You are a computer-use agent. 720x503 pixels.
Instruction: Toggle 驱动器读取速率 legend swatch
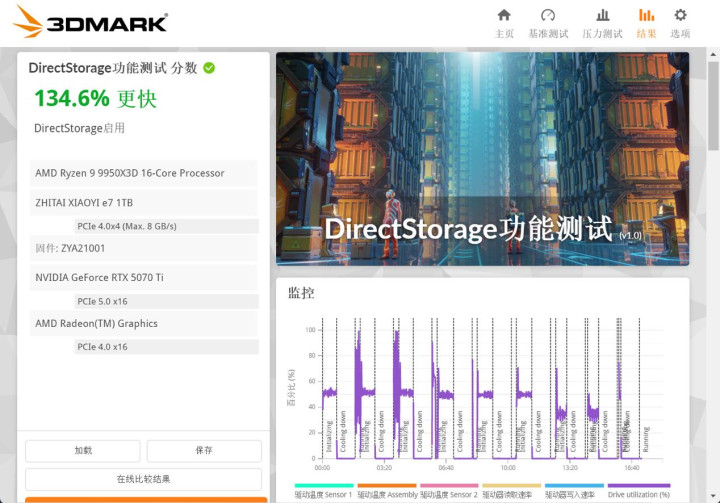pyautogui.click(x=512, y=486)
